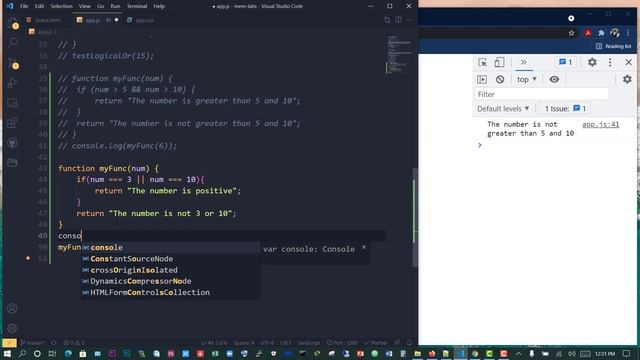The height and width of the screenshot is (360, 640).
Task: Open the browser three-dot menu
Action: (x=628, y=33)
